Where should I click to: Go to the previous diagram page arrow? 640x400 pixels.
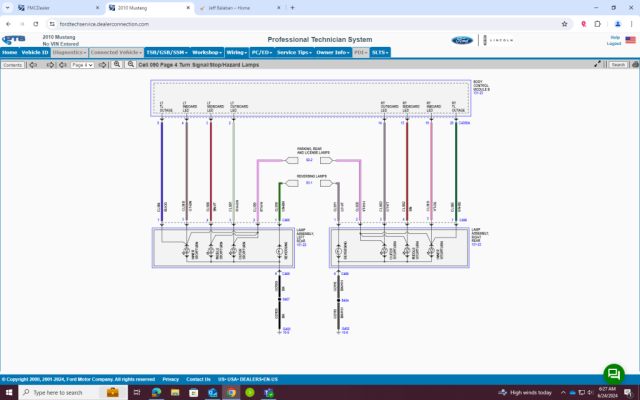(62, 65)
